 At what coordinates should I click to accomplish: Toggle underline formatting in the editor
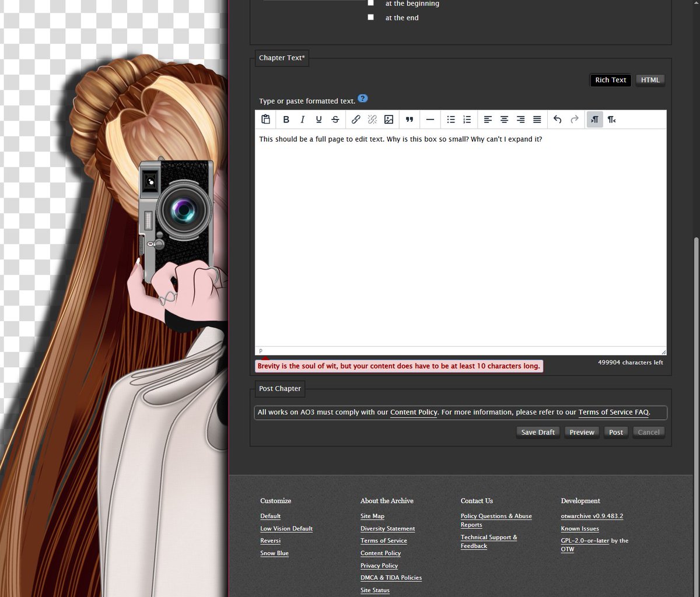pyautogui.click(x=318, y=120)
